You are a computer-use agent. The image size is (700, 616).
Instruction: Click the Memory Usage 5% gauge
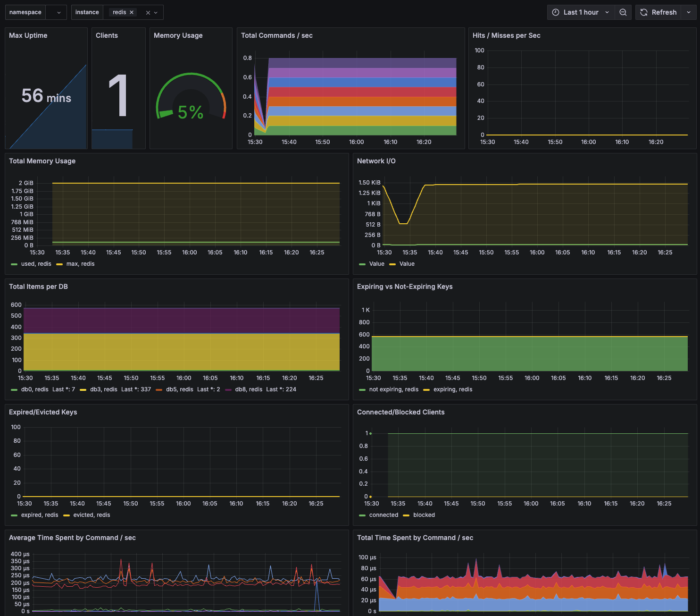point(191,97)
